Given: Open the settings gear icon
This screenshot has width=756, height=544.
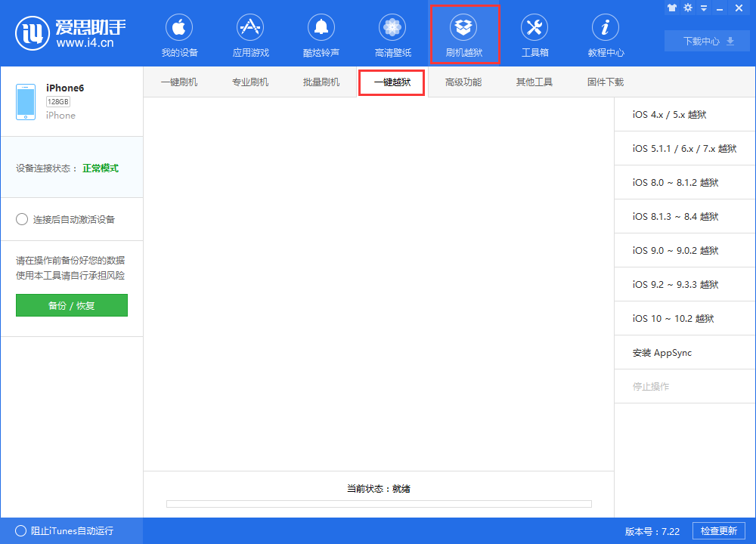Looking at the screenshot, I should [x=687, y=8].
